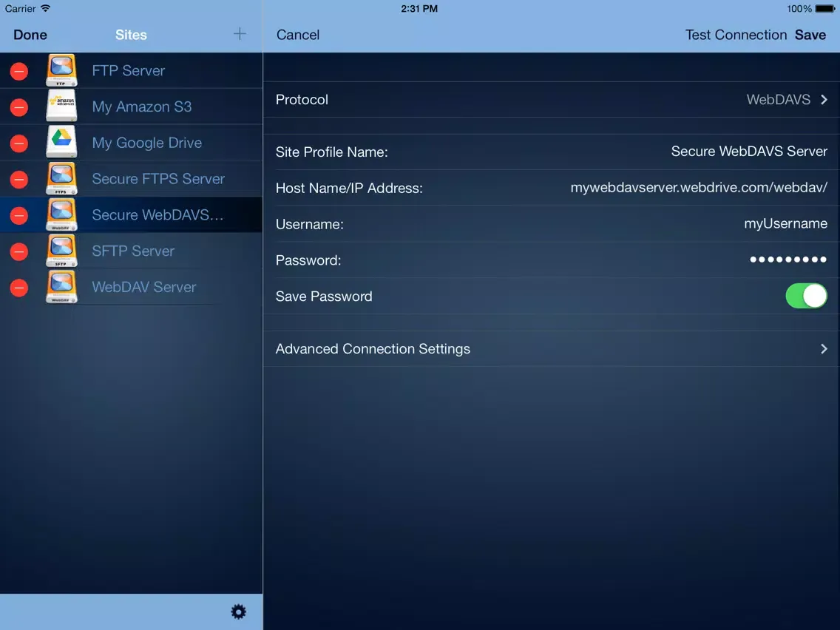Screen dimensions: 840x630
Task: Open settings via the gear icon
Action: click(x=238, y=612)
